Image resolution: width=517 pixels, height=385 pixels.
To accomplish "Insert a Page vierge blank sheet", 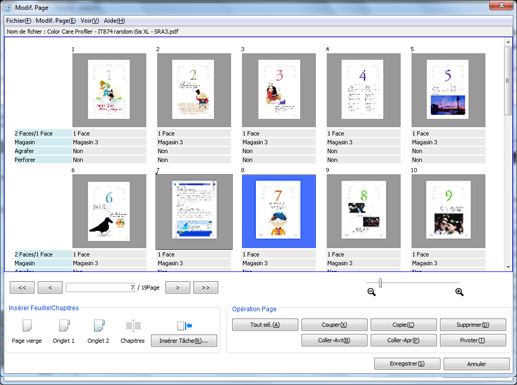I will pyautogui.click(x=27, y=326).
